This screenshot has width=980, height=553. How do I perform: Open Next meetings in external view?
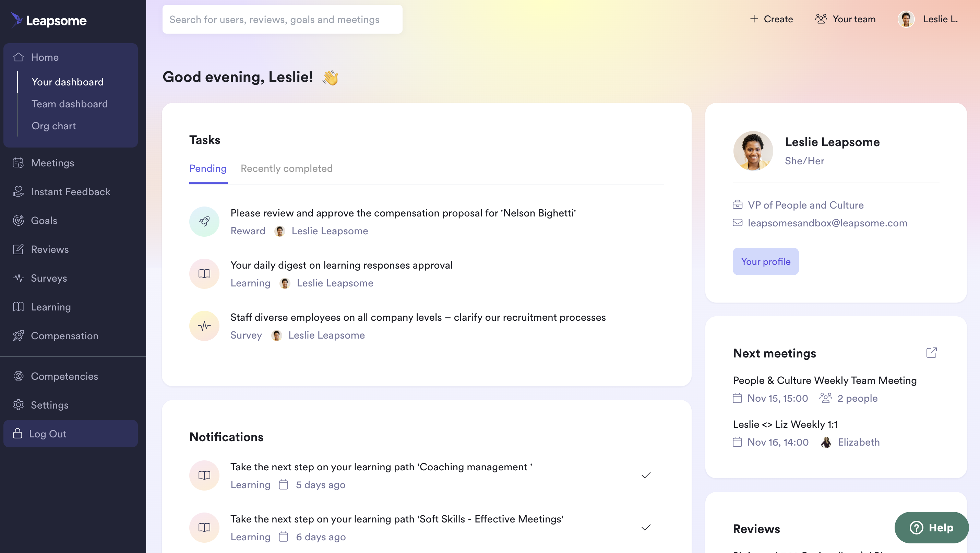(x=931, y=353)
